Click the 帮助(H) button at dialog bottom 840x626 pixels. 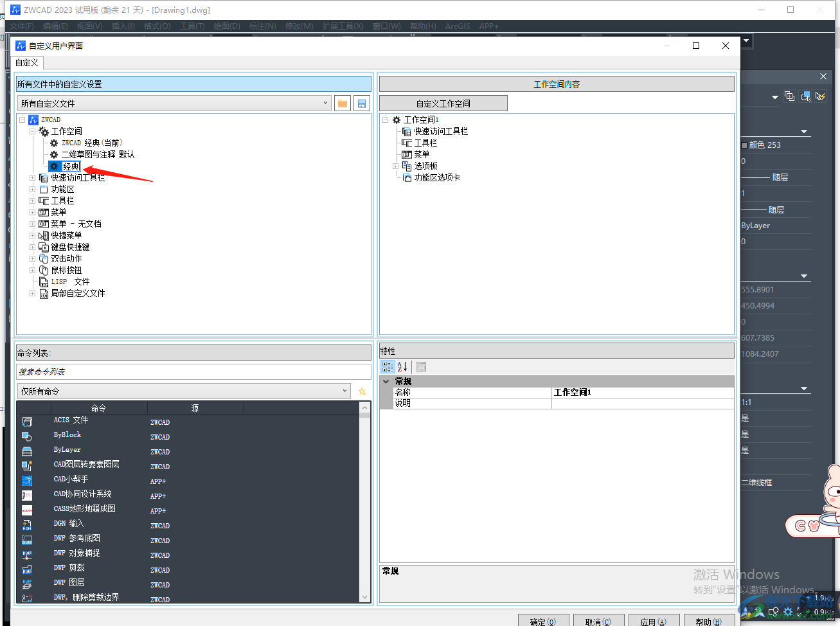coord(708,621)
